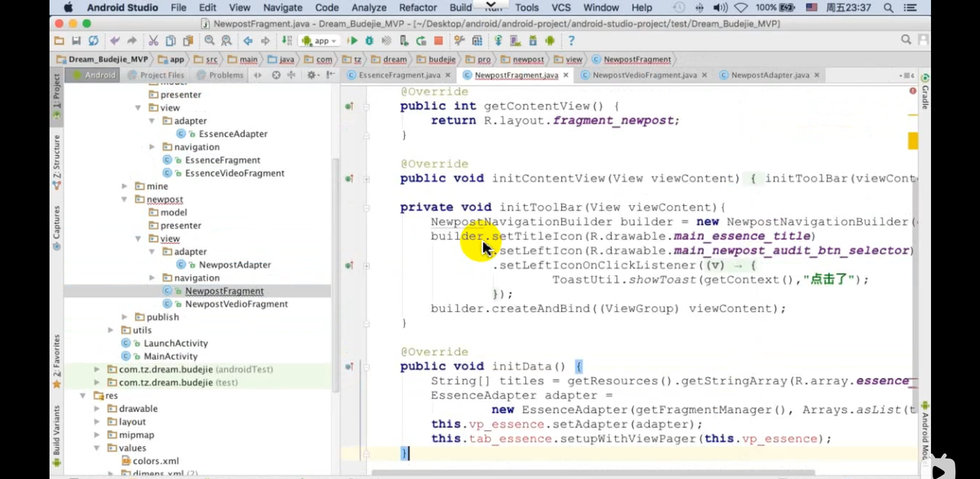The image size is (980, 479).
Task: Click the scissors Cut icon
Action: coord(153,41)
